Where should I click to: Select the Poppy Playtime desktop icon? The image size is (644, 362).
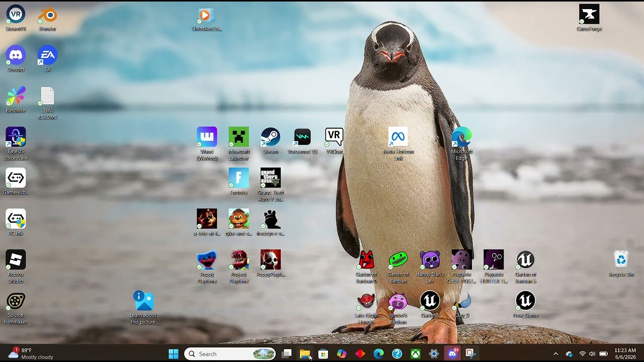207,267
